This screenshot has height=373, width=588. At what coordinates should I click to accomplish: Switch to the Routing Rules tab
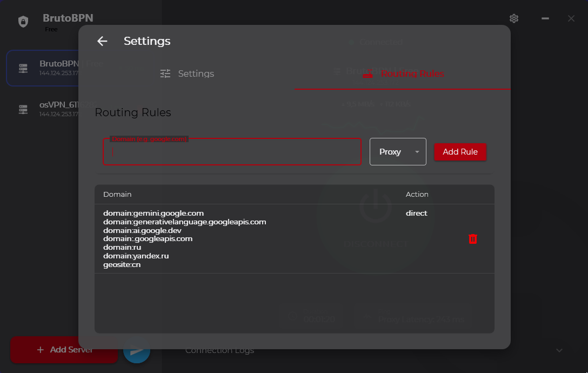[x=403, y=74]
